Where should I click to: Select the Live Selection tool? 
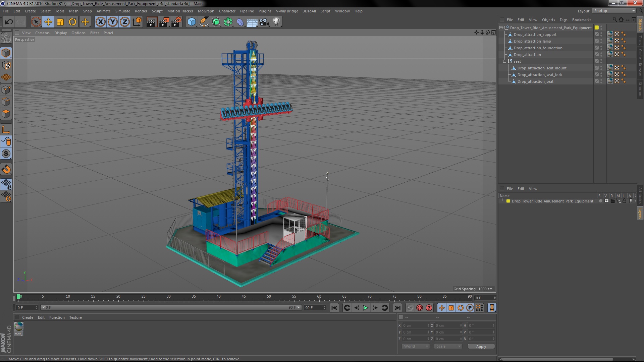36,22
